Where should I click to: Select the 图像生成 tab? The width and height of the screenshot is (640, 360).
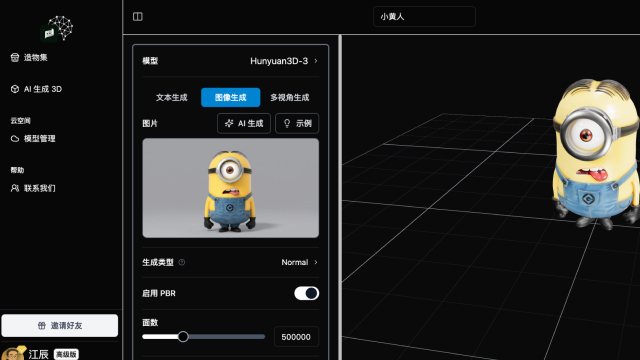coord(231,98)
